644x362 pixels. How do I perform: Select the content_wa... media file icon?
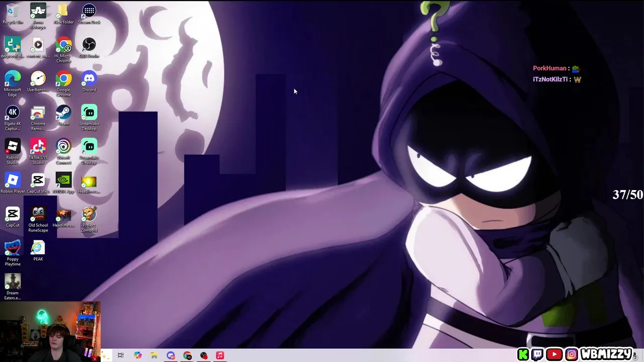(x=38, y=48)
